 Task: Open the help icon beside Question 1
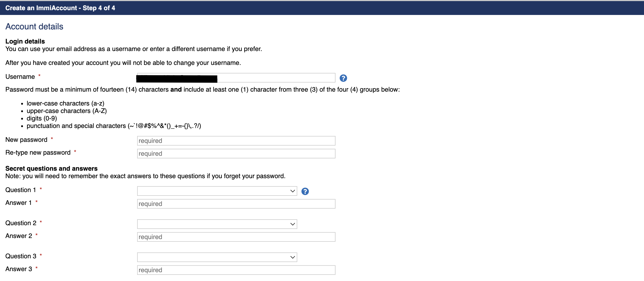pyautogui.click(x=305, y=191)
